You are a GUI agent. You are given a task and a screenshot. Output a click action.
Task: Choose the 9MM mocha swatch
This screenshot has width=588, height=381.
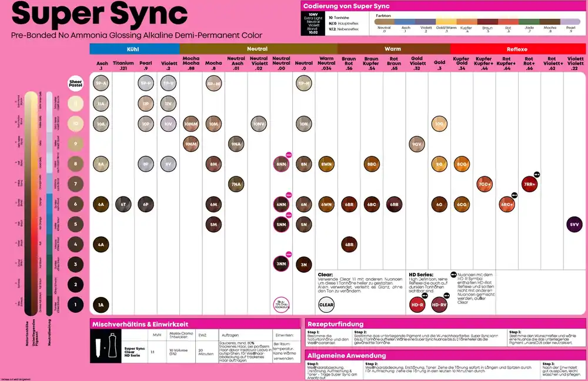tap(191, 143)
